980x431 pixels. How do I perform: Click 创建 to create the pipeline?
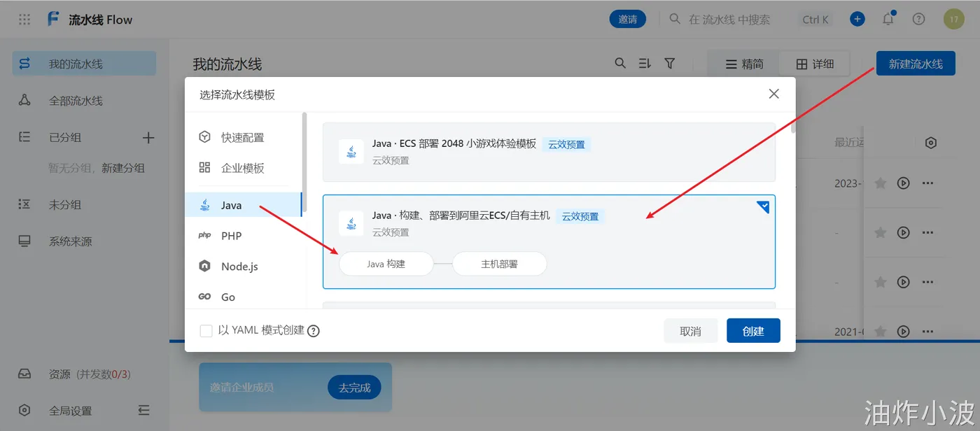click(753, 331)
